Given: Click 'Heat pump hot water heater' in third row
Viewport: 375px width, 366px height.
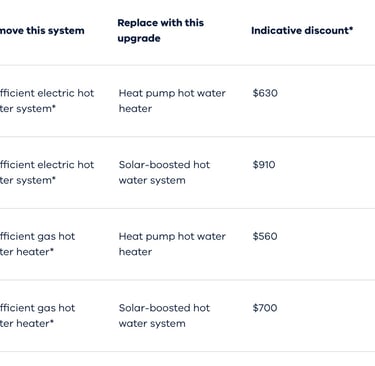Looking at the screenshot, I should (172, 244).
